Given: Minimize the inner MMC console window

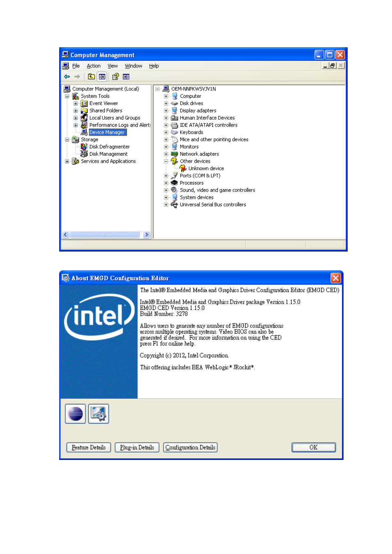Looking at the screenshot, I should tap(325, 66).
